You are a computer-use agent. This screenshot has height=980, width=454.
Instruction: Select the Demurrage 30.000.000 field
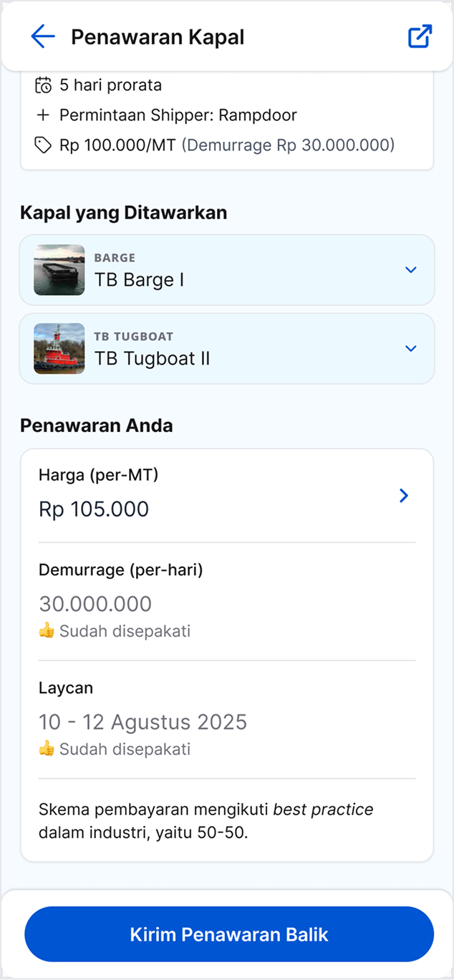point(95,604)
